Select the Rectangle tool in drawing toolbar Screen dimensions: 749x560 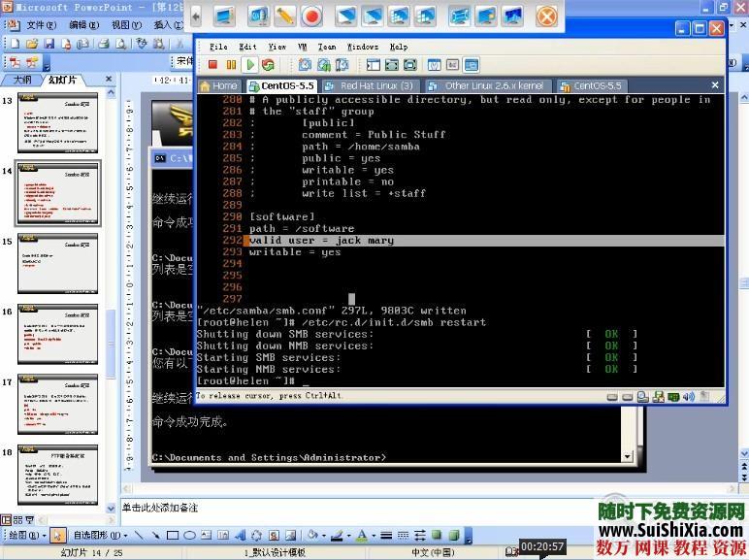click(x=173, y=535)
